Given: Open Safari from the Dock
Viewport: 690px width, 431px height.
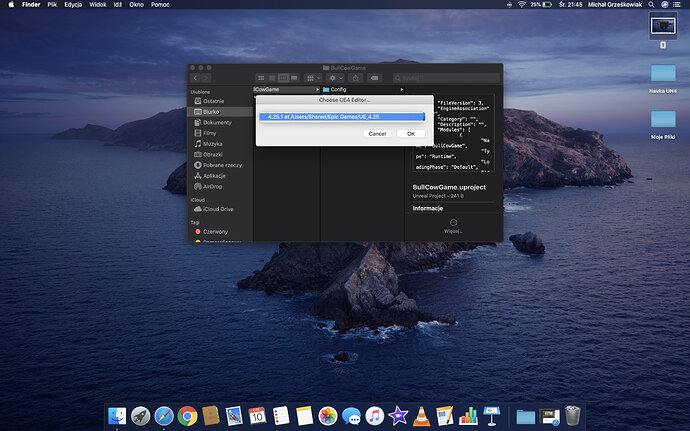Looking at the screenshot, I should (163, 415).
